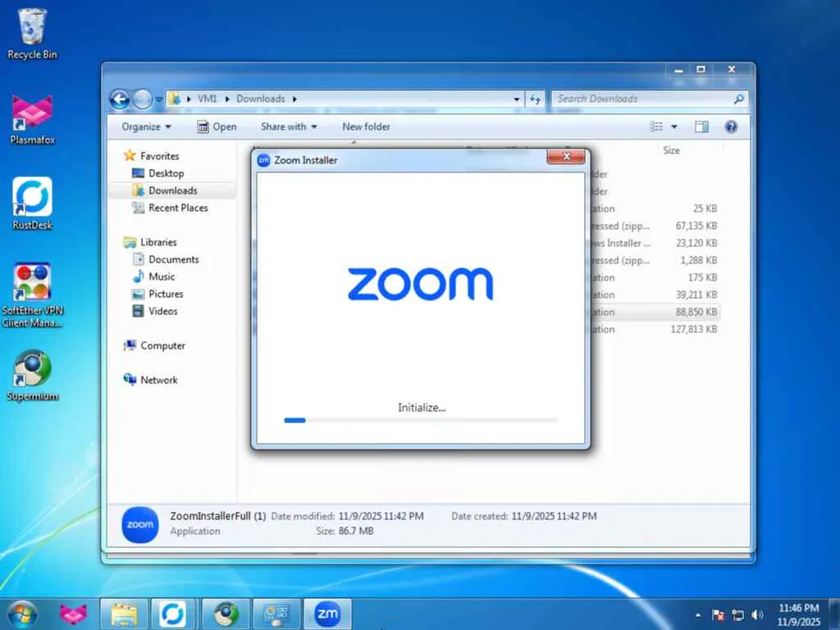Open SoftEther VPN Client Manager shortcut

coord(32,294)
